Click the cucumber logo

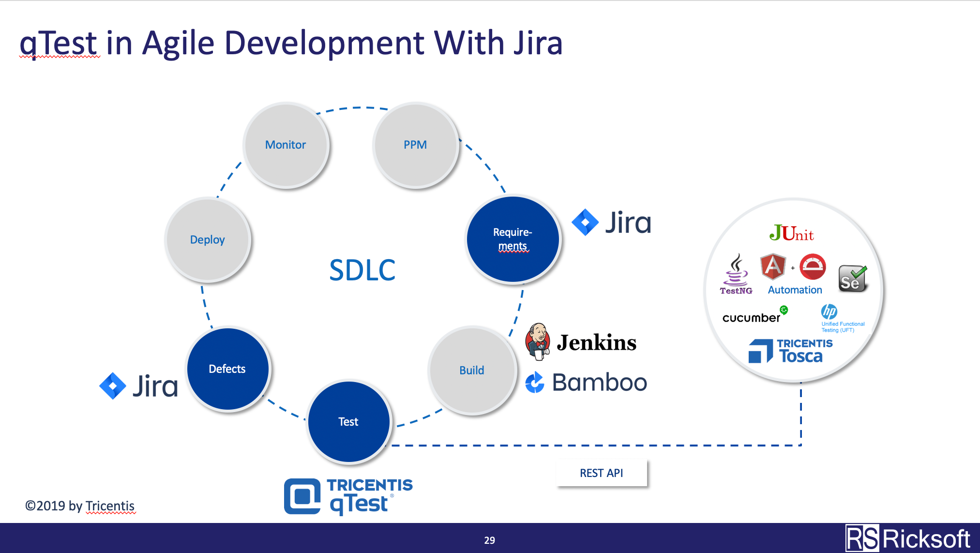click(x=755, y=315)
